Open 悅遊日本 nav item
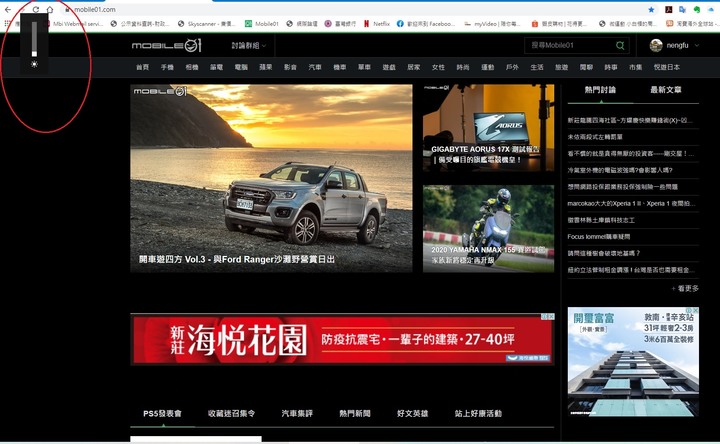 [x=667, y=67]
